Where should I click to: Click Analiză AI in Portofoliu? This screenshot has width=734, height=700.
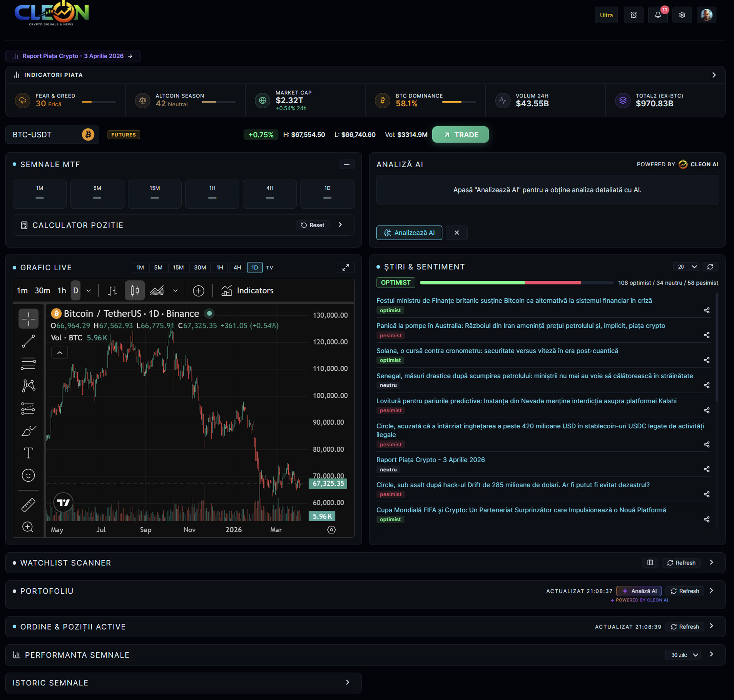(x=639, y=591)
